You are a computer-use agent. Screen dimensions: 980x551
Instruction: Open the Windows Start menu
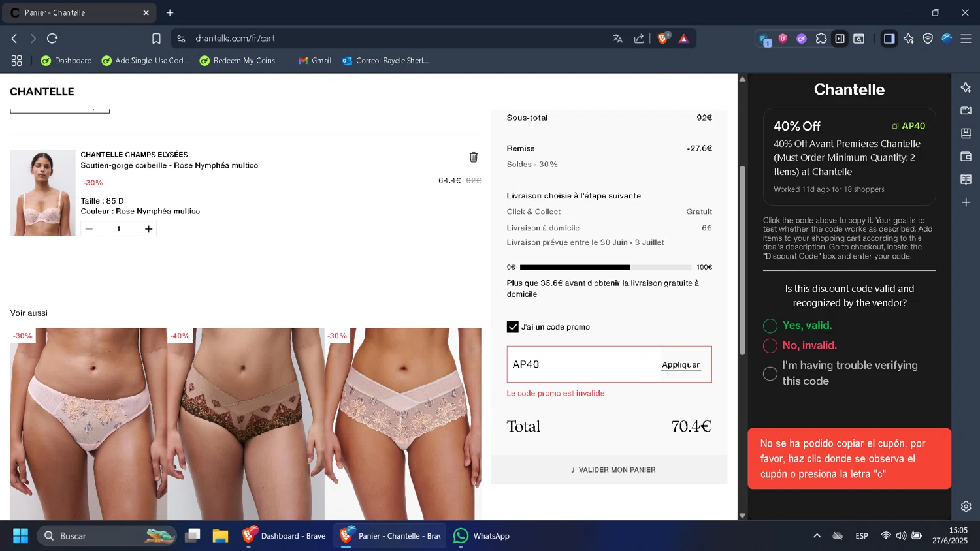pos(20,536)
